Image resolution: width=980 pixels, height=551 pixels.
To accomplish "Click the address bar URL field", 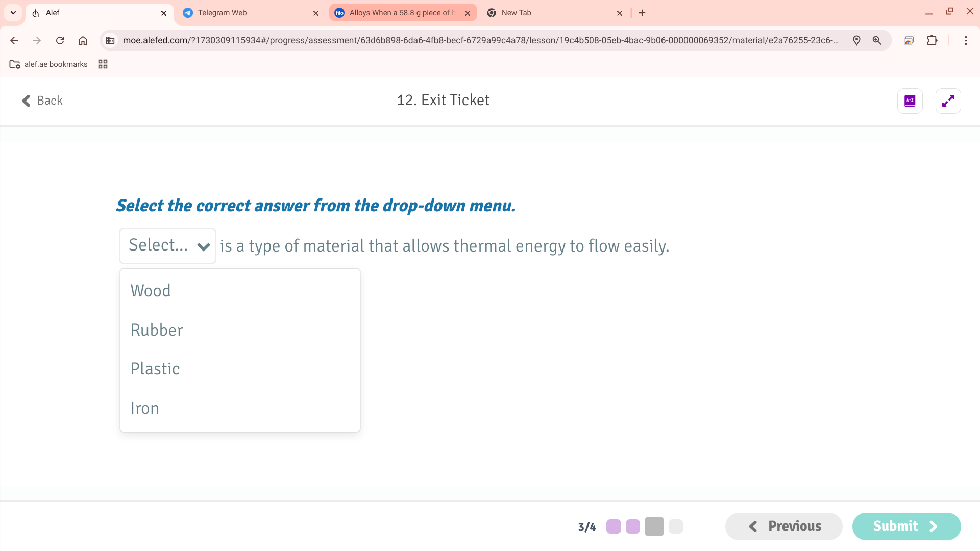I will (480, 40).
